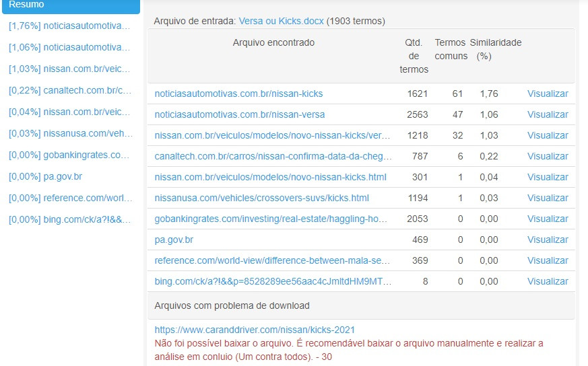Open reference.com/world-view table link
588x366 pixels.
tap(272, 261)
